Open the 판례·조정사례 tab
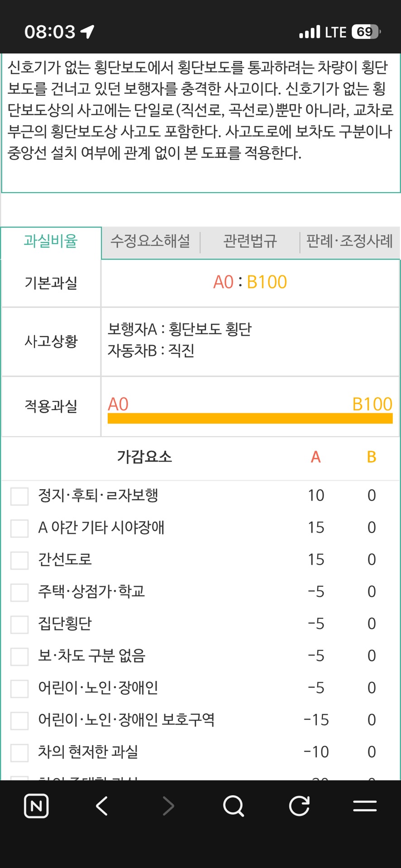The image size is (401, 868). coord(349,241)
